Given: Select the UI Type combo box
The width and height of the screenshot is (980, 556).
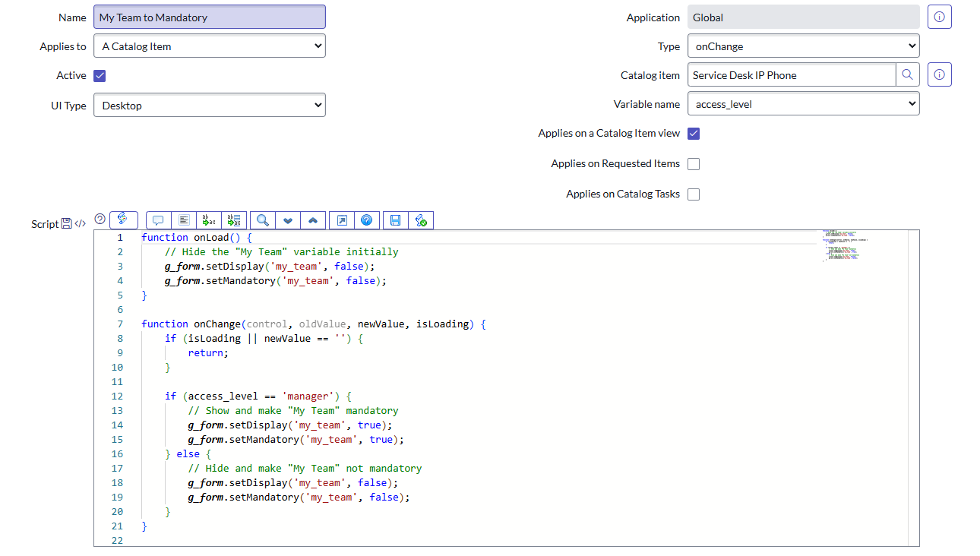Looking at the screenshot, I should point(209,105).
